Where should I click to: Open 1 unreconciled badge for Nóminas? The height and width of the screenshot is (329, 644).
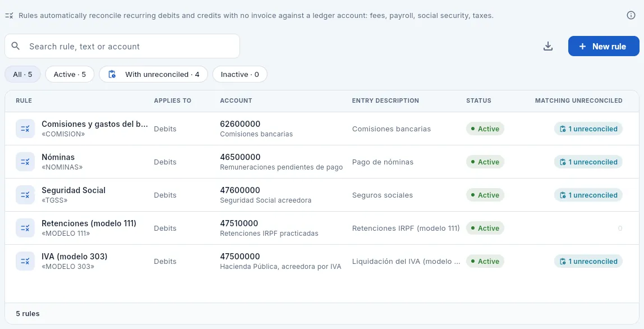tap(588, 162)
